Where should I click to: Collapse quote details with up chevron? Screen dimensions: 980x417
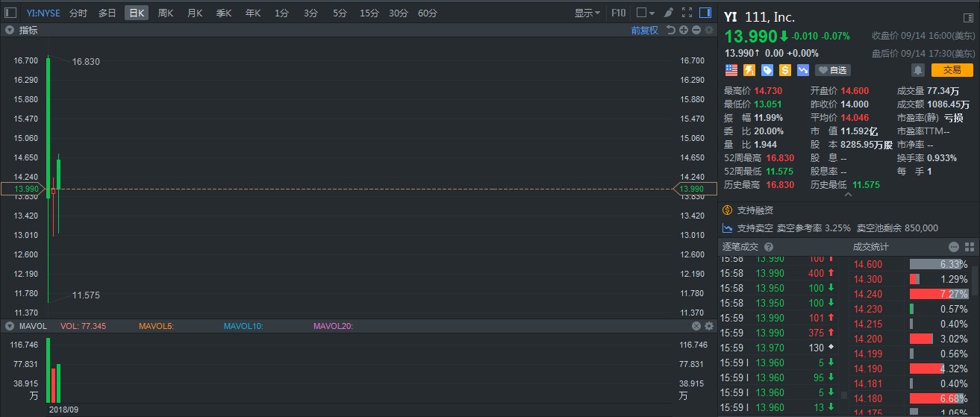click(848, 195)
